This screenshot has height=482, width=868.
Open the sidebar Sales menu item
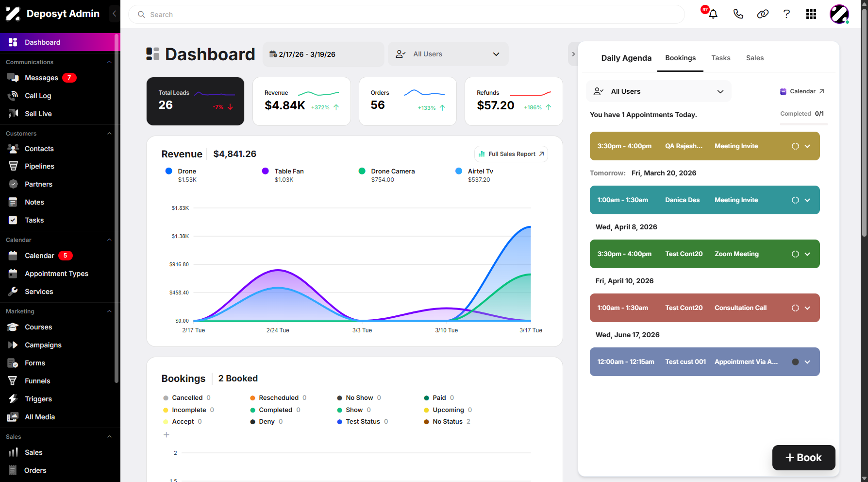[x=33, y=452]
